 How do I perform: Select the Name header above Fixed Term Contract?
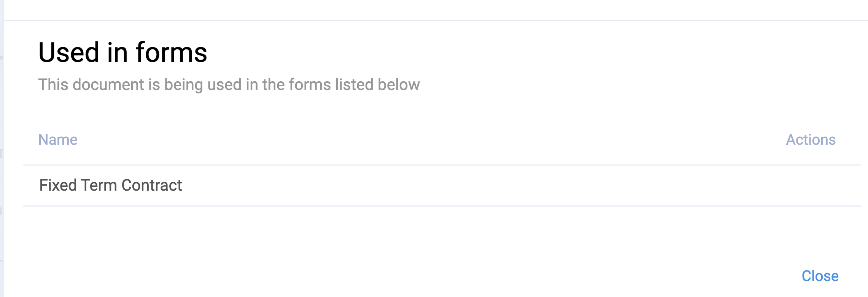point(58,140)
